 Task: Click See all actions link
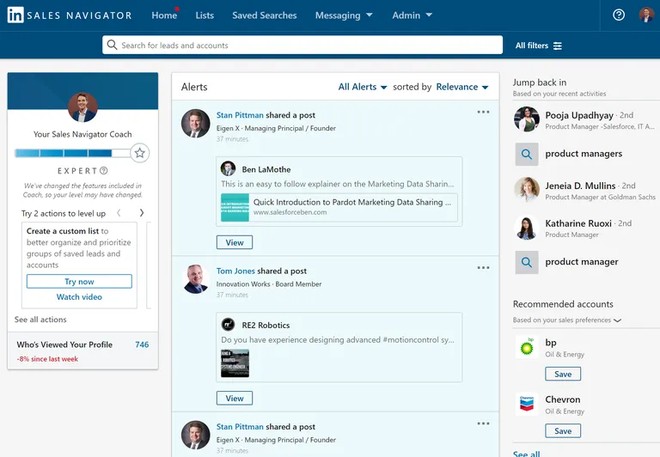point(40,319)
